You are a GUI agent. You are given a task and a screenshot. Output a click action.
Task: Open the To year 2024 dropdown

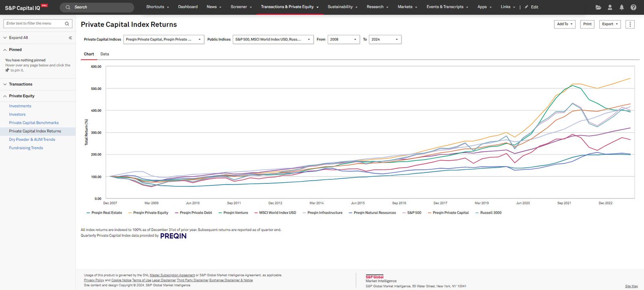coord(385,39)
